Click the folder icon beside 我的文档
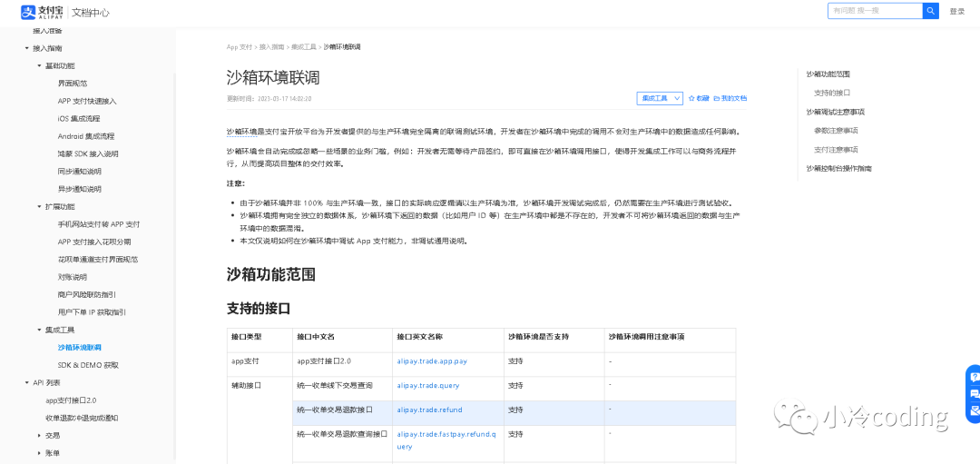 pos(717,98)
